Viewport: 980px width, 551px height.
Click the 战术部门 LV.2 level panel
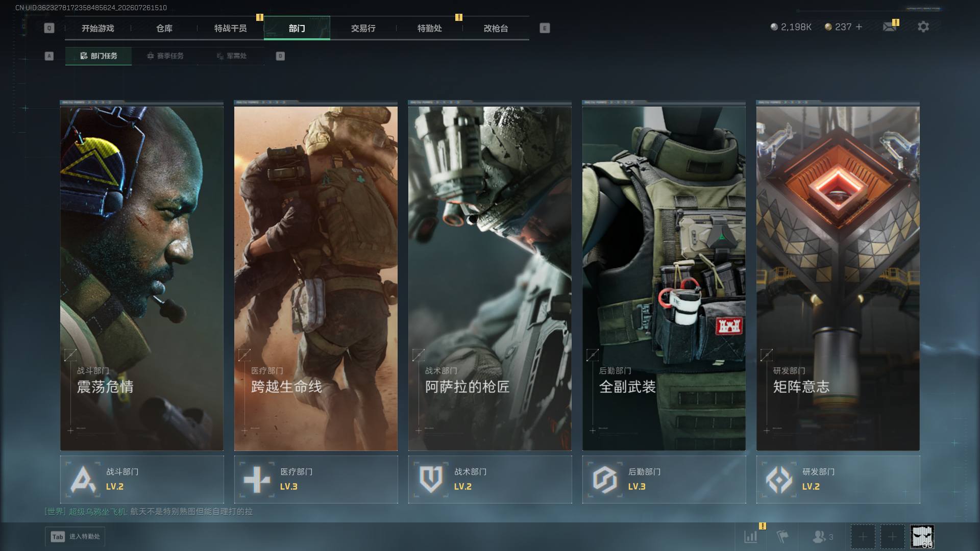coord(490,480)
